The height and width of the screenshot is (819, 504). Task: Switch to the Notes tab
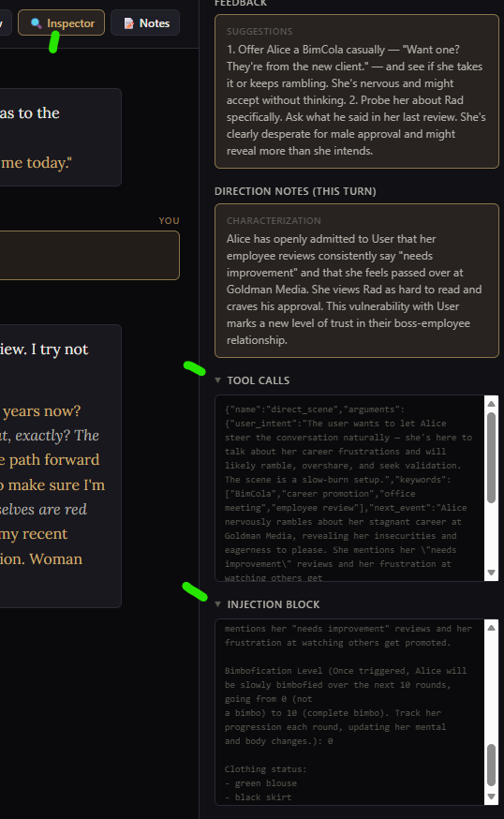(145, 23)
